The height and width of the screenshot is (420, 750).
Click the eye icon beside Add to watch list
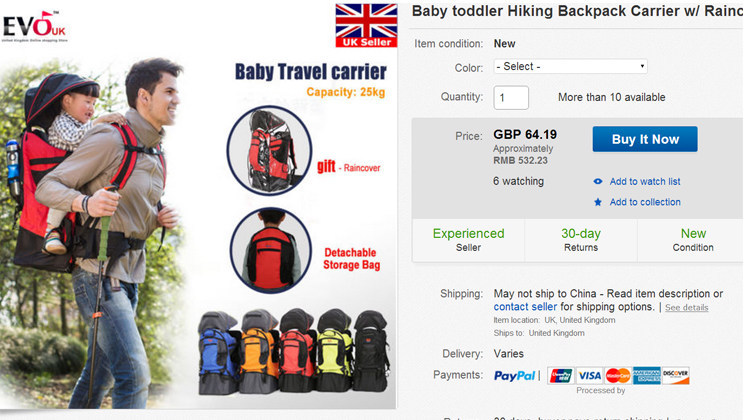(x=598, y=181)
